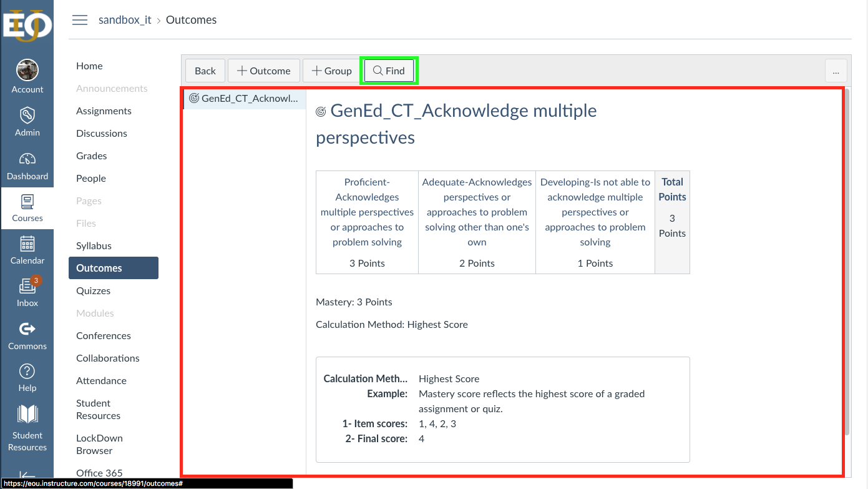The height and width of the screenshot is (489, 868).
Task: Open the Account profile icon
Action: point(27,69)
